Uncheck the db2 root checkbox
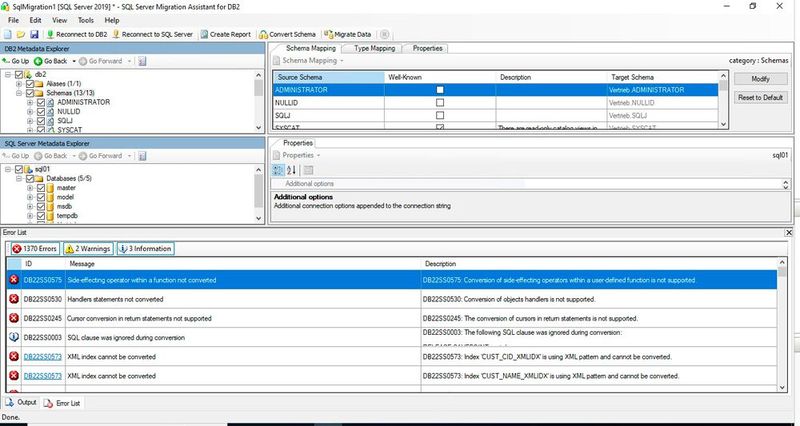 (x=19, y=74)
